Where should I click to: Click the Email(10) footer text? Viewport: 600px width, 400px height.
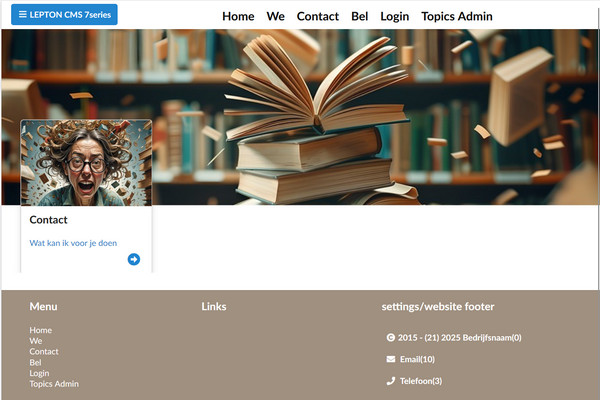(x=417, y=359)
